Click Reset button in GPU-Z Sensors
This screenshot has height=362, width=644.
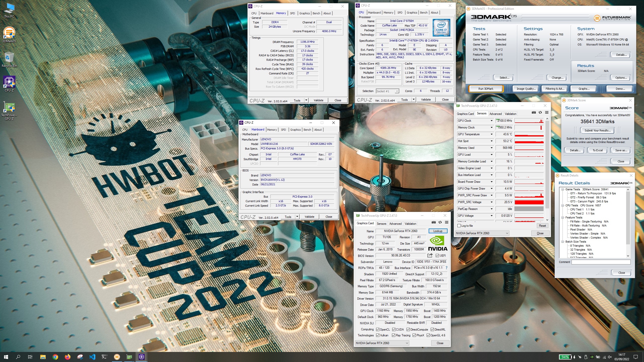542,226
